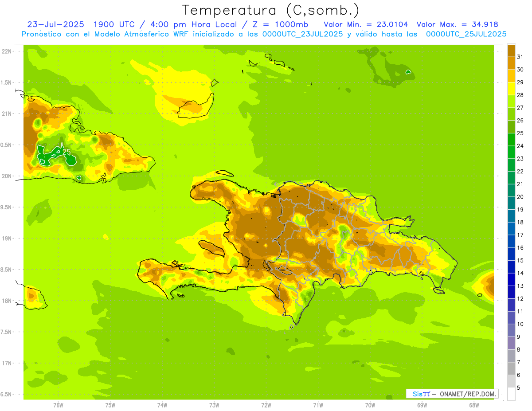Click the "Valor Min. = 23.0104" value
The height and width of the screenshot is (411, 532).
[x=366, y=24]
